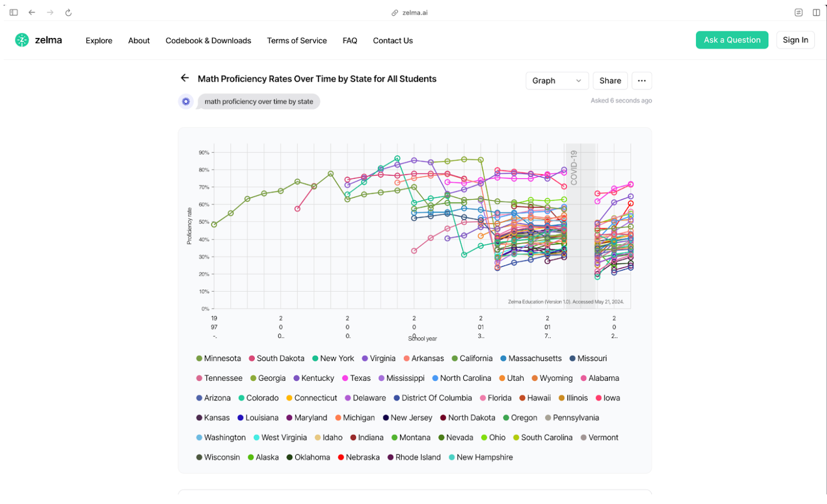Go to Codebook & Downloads page
Screen dimensions: 827x504
click(x=208, y=41)
